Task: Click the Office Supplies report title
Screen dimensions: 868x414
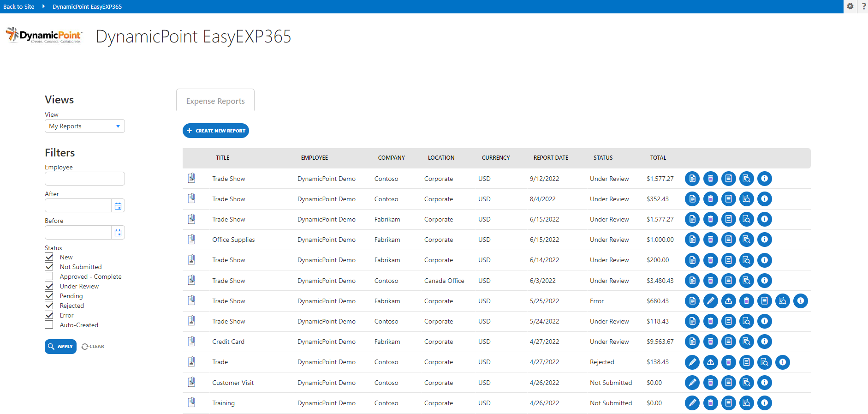Action: coord(233,240)
